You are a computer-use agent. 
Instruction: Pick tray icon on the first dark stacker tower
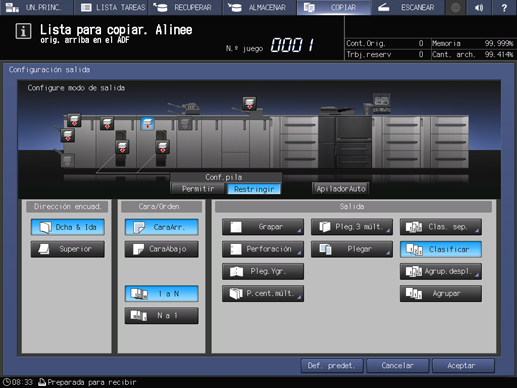click(x=122, y=147)
